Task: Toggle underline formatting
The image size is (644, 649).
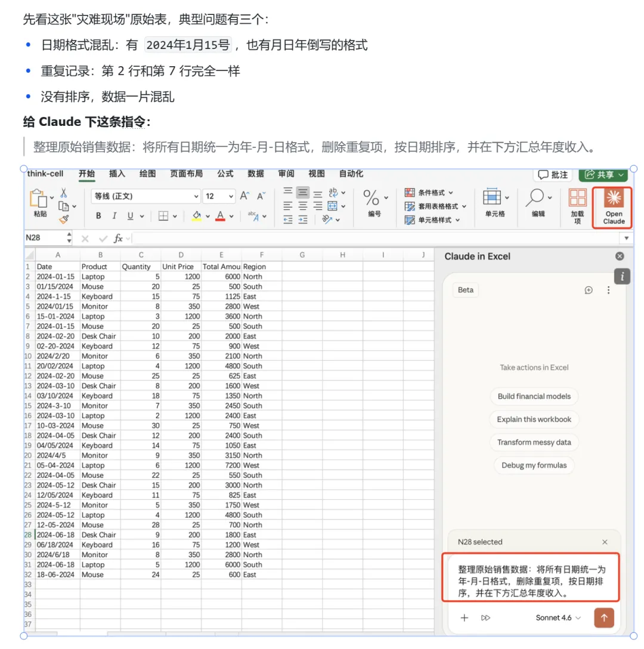Action: click(x=130, y=216)
